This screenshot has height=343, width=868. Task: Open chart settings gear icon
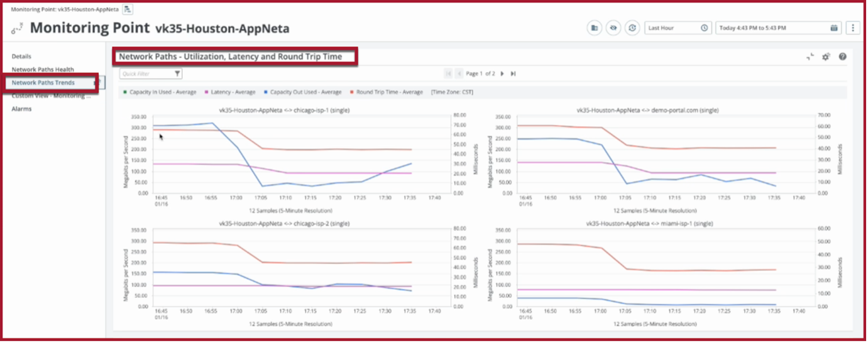coord(827,57)
